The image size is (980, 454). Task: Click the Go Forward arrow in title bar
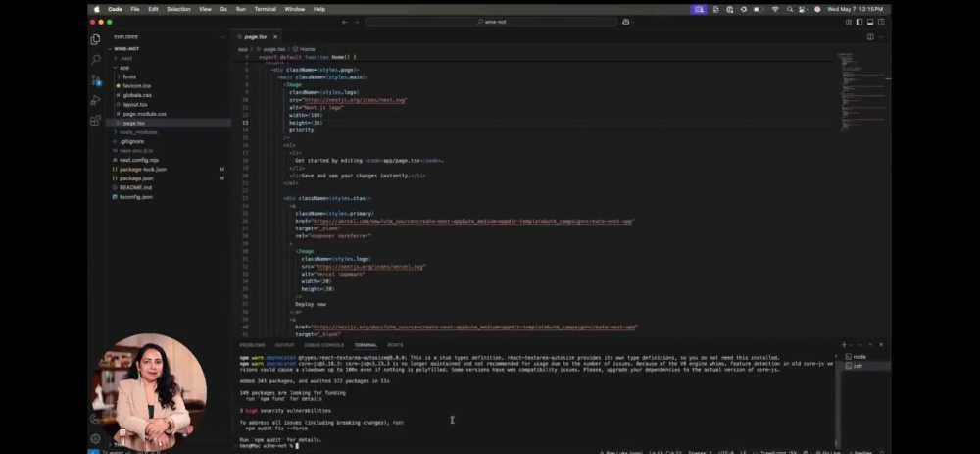pos(357,22)
